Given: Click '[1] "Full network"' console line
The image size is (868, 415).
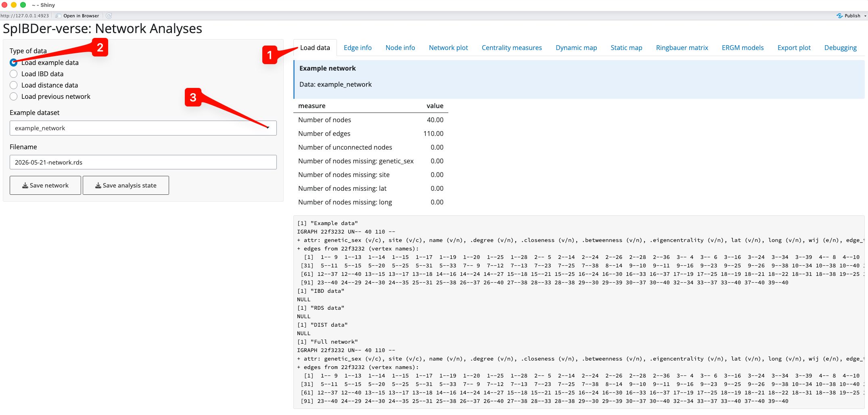Looking at the screenshot, I should pos(327,342).
